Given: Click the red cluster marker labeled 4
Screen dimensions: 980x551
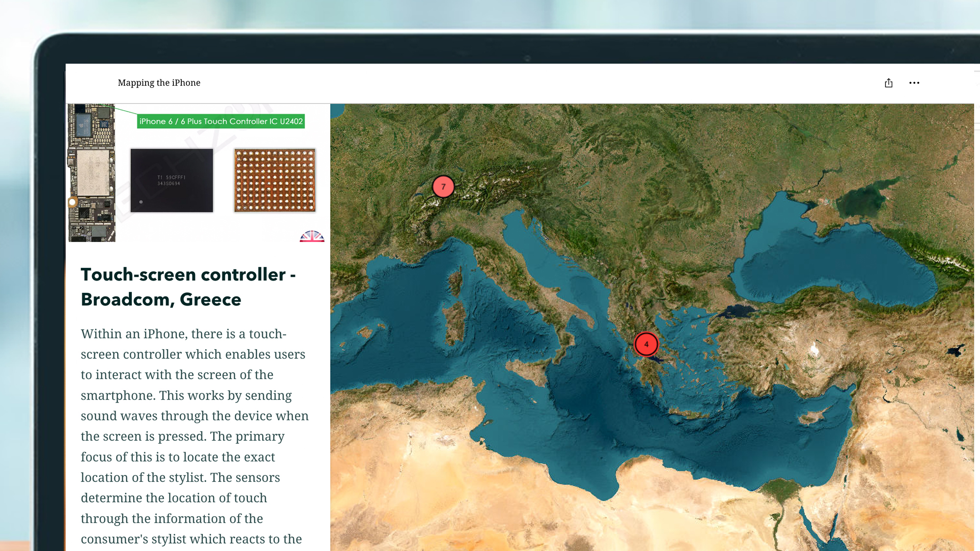Looking at the screenshot, I should click(646, 344).
